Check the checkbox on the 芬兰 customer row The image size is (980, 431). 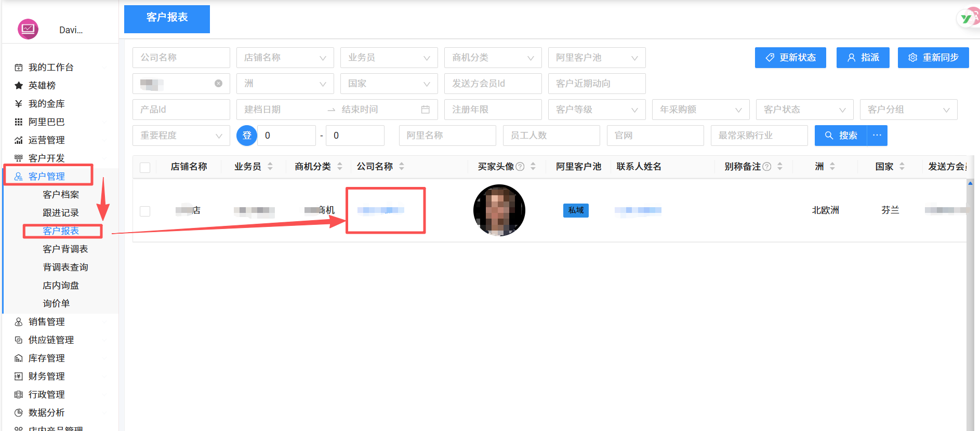click(x=145, y=211)
